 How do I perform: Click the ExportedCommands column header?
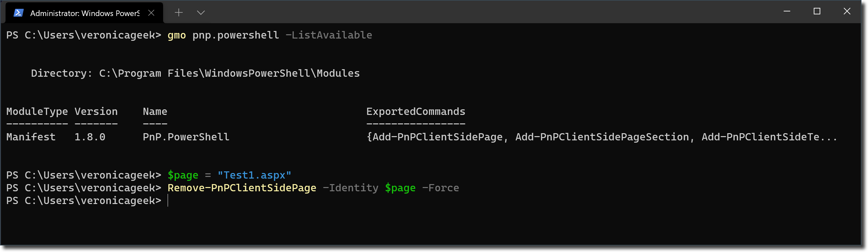pyautogui.click(x=416, y=111)
